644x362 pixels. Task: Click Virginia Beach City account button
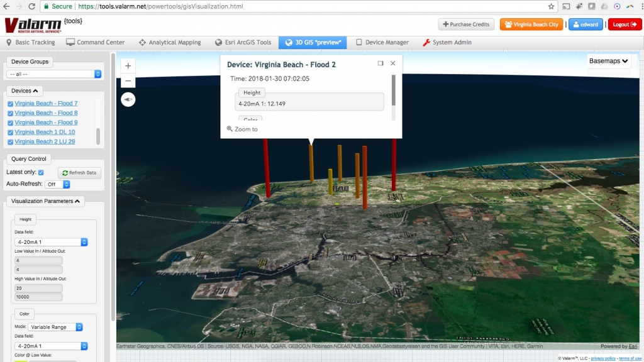531,25
